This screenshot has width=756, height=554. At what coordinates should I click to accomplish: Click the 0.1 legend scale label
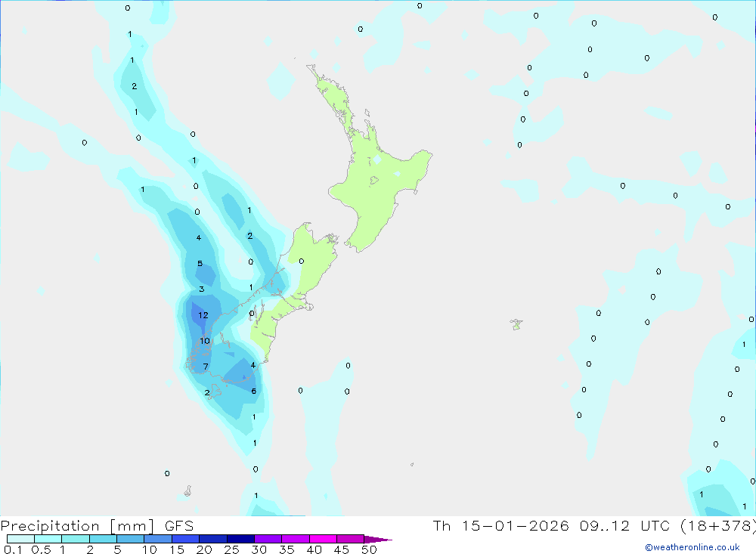[13, 549]
